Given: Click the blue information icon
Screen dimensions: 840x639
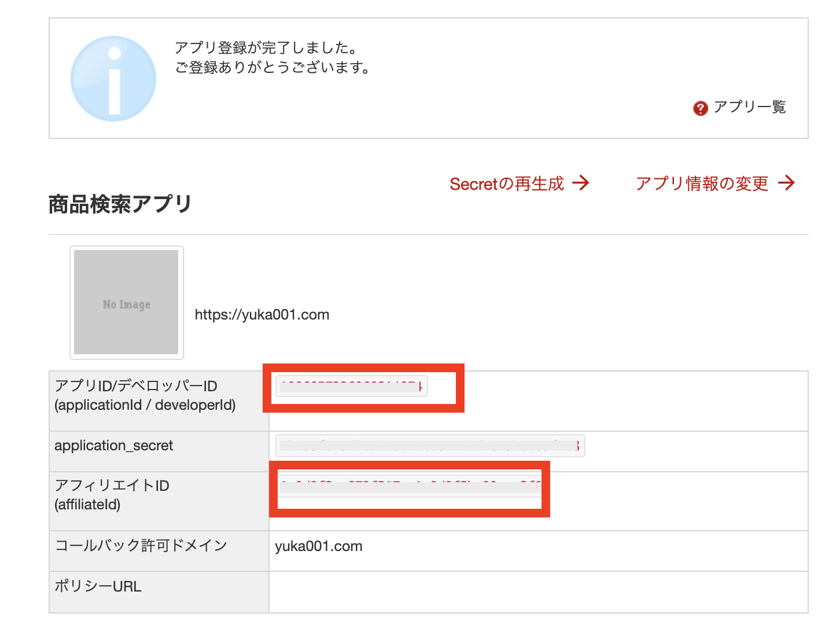Looking at the screenshot, I should click(x=113, y=78).
